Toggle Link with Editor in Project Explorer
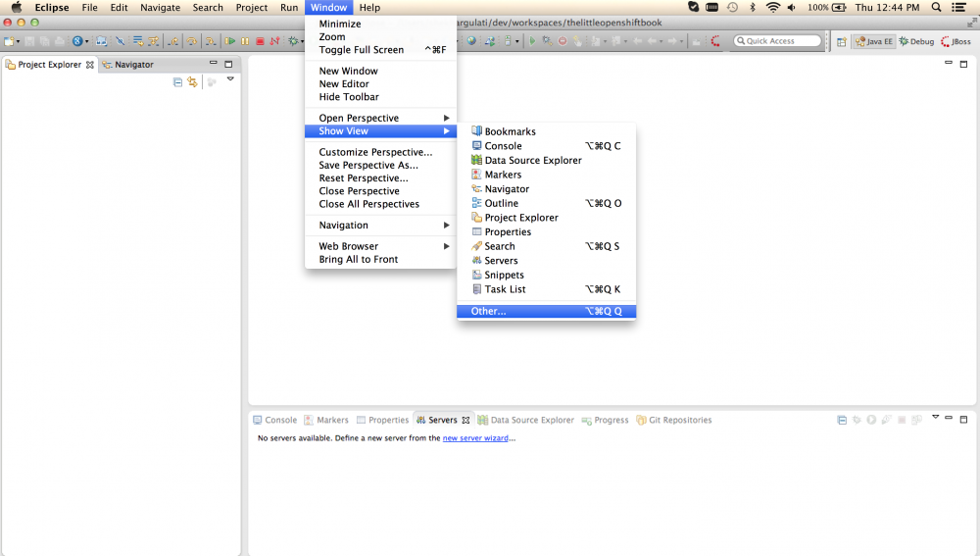980x556 pixels. [192, 82]
